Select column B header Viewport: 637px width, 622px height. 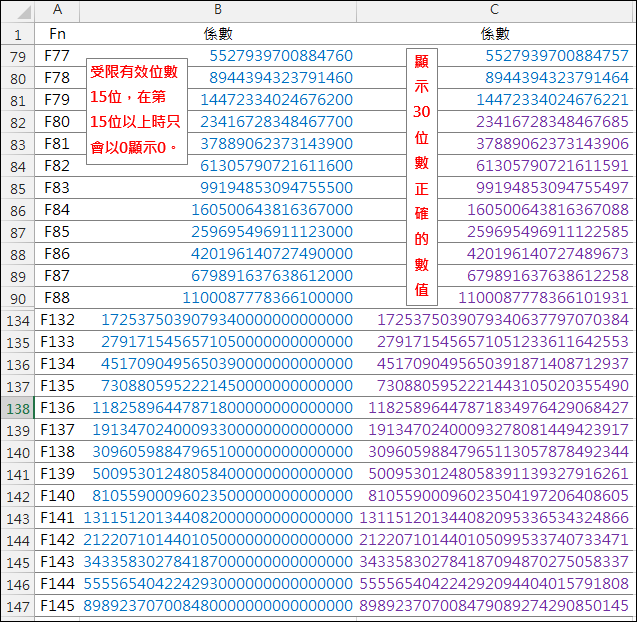[x=218, y=9]
